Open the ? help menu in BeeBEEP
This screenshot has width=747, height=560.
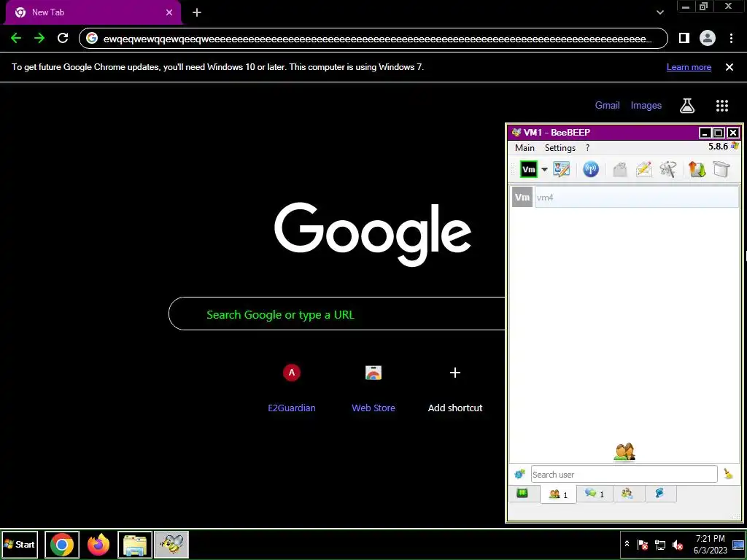[587, 147]
